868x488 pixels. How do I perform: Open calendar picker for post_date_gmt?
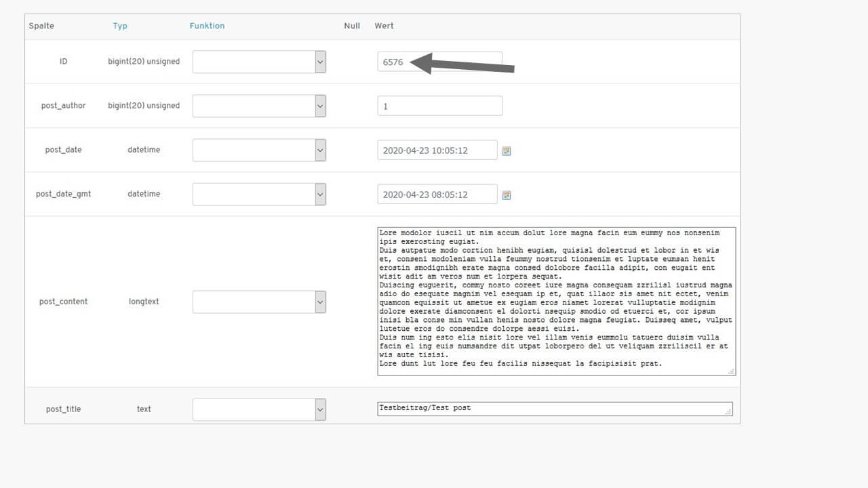point(506,195)
